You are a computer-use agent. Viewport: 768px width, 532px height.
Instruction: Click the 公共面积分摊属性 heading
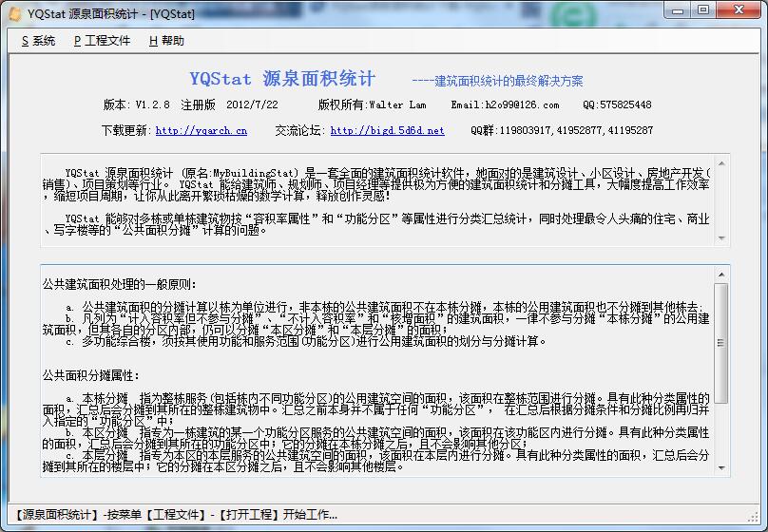click(x=90, y=375)
